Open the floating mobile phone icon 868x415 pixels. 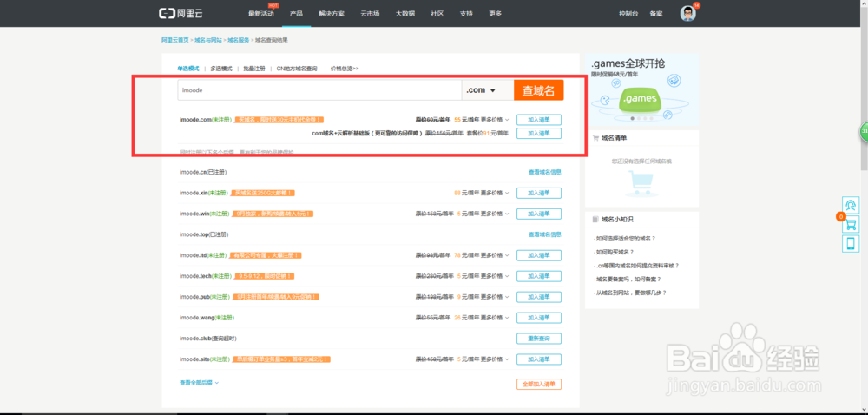pos(851,243)
